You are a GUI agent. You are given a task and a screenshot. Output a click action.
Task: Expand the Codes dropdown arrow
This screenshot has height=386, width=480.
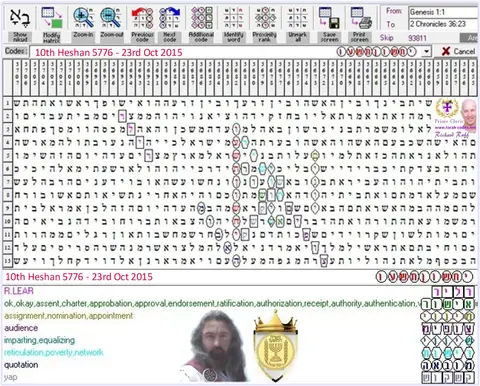tap(426, 52)
